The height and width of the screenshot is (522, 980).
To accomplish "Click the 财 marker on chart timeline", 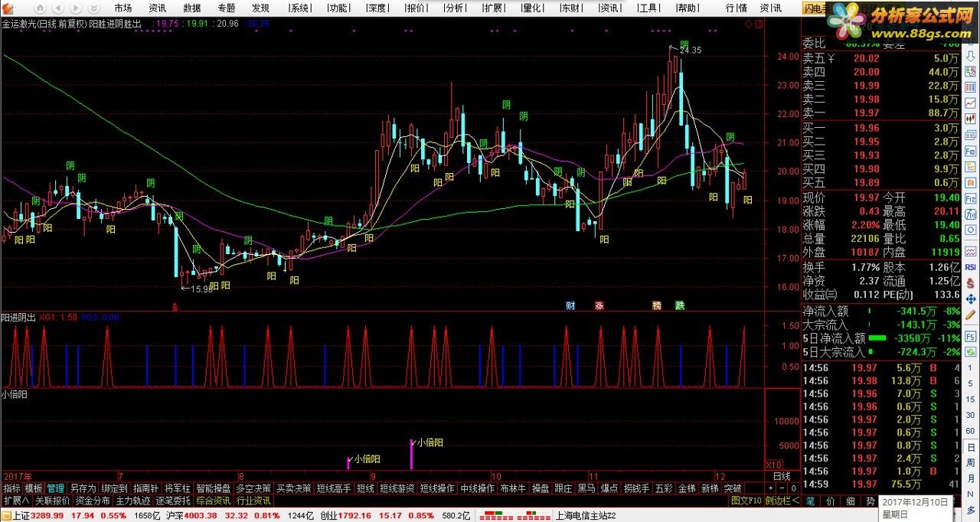I will coord(570,305).
